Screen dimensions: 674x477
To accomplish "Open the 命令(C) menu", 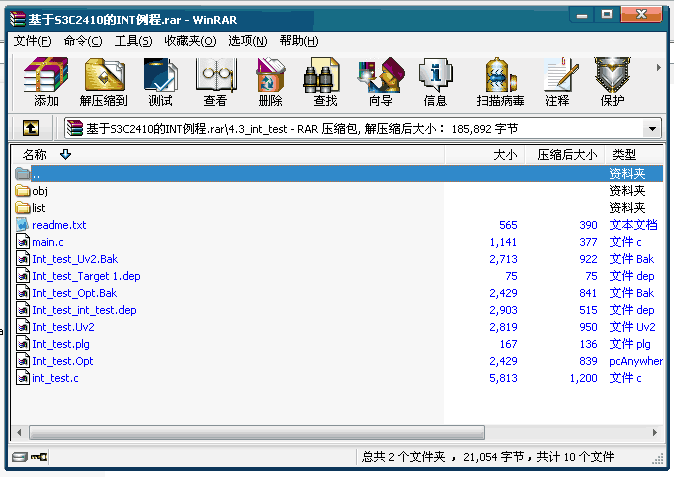I will [x=83, y=41].
